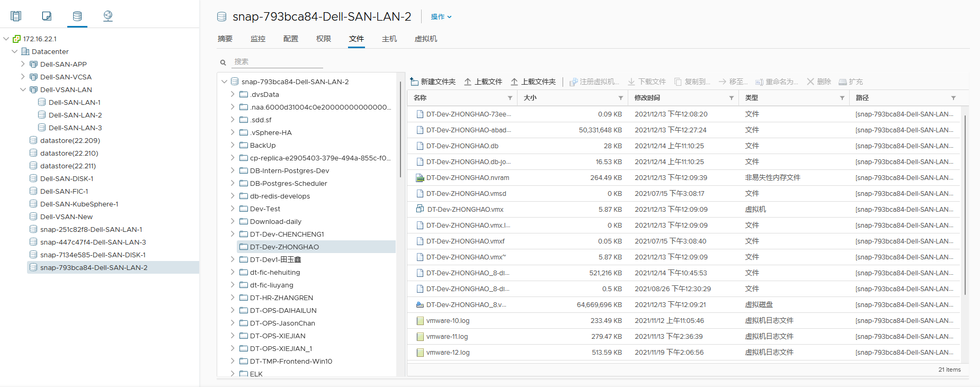Expand the Dell-SAN-VCSA node
Screen dimensions: 980x387
click(23, 77)
